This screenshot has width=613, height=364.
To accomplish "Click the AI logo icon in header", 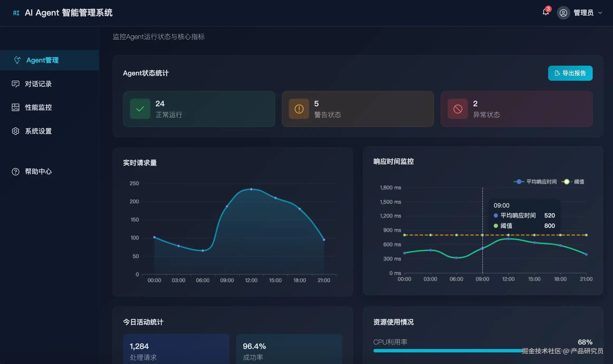I will point(16,13).
